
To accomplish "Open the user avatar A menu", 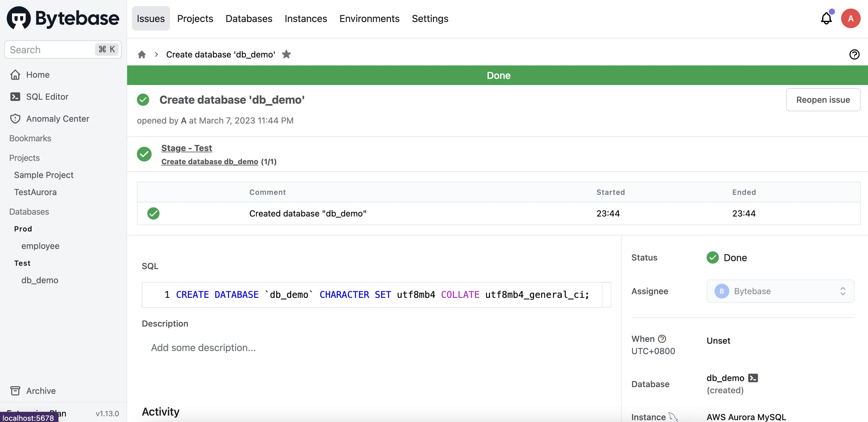I will click(851, 18).
